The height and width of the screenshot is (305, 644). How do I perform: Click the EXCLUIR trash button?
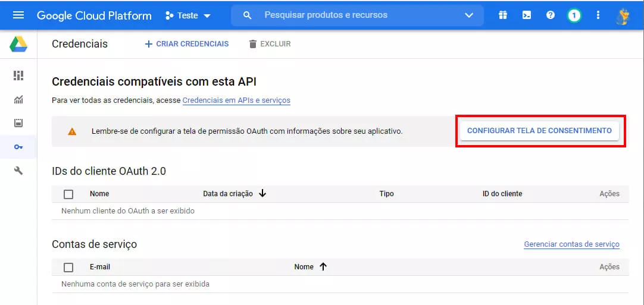coord(270,44)
